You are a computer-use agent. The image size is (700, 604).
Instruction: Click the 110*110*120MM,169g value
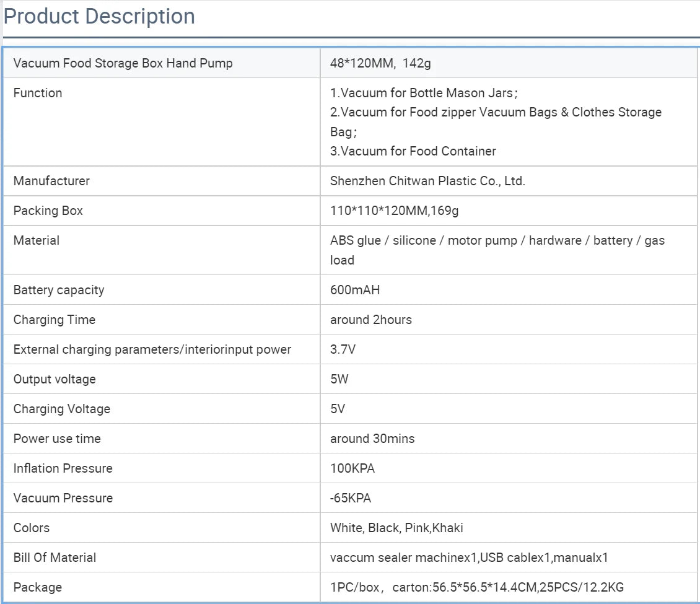click(x=395, y=211)
